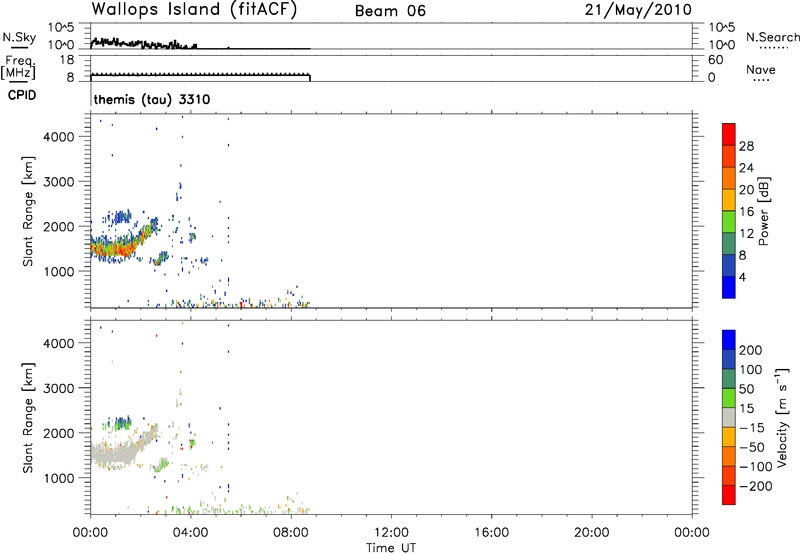Click the '04:00' time axis tick label
The width and height of the screenshot is (800, 554).
tap(190, 533)
